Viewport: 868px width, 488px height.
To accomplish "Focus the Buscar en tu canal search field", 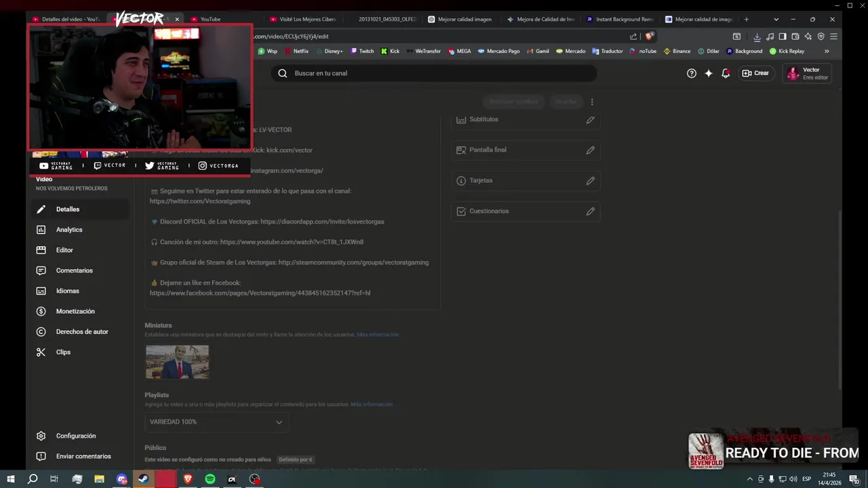I will [x=434, y=73].
